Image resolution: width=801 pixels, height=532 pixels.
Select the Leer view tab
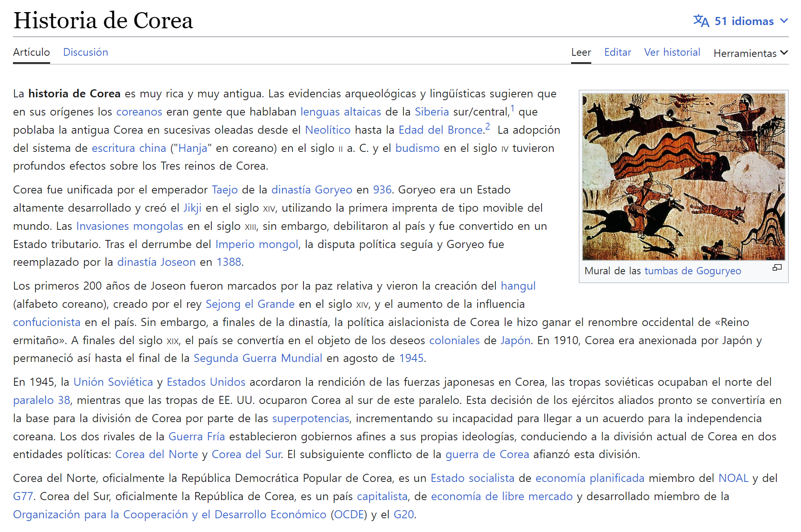click(x=581, y=52)
